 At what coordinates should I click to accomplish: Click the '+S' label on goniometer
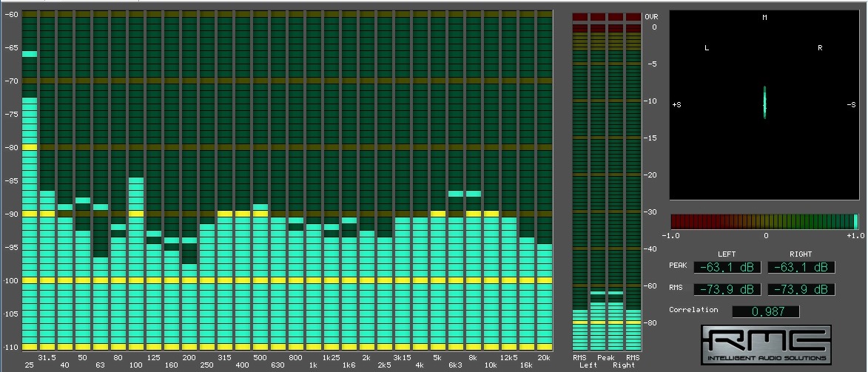pos(676,104)
